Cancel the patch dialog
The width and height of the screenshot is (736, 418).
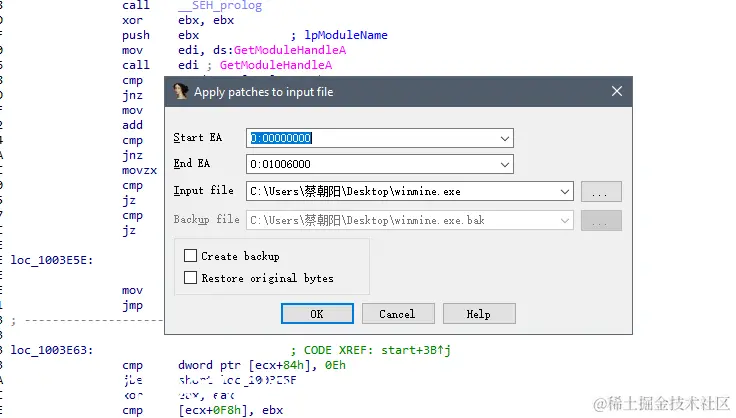(x=398, y=313)
